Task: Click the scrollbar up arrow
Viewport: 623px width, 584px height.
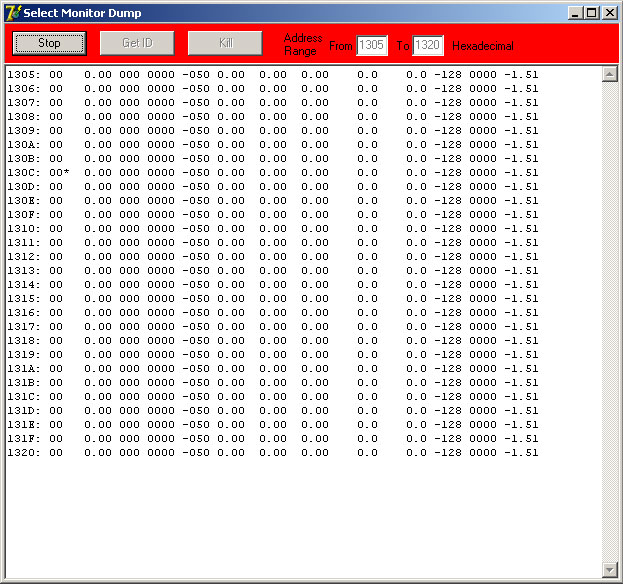Action: [609, 74]
